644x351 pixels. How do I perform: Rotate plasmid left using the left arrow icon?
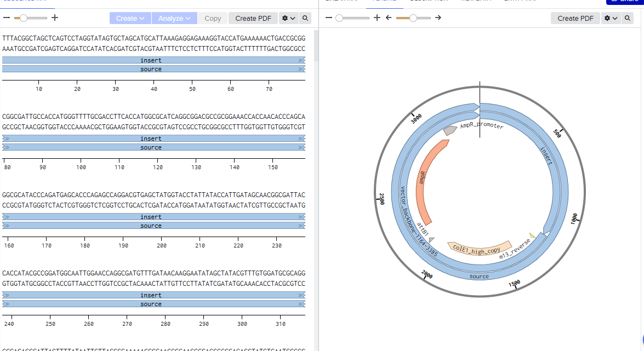(x=388, y=18)
